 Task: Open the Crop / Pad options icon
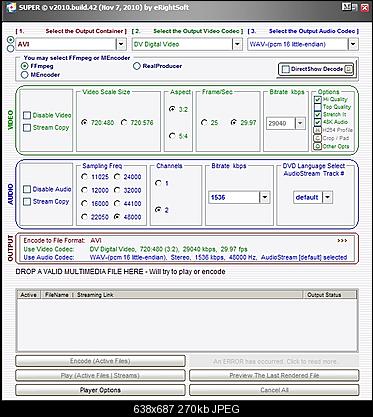318,138
